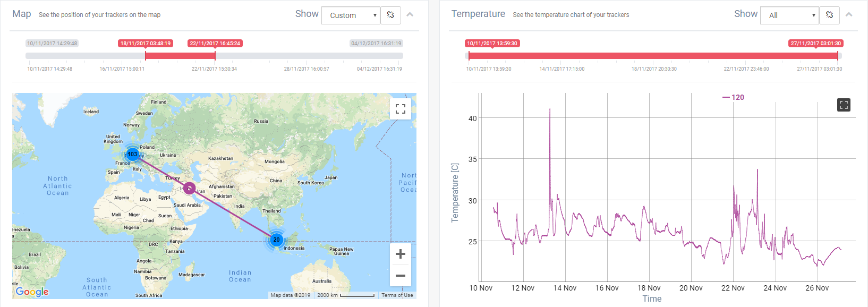Click the unlink icon in Temperature panel
Screen dimensions: 868x307
tap(829, 15)
